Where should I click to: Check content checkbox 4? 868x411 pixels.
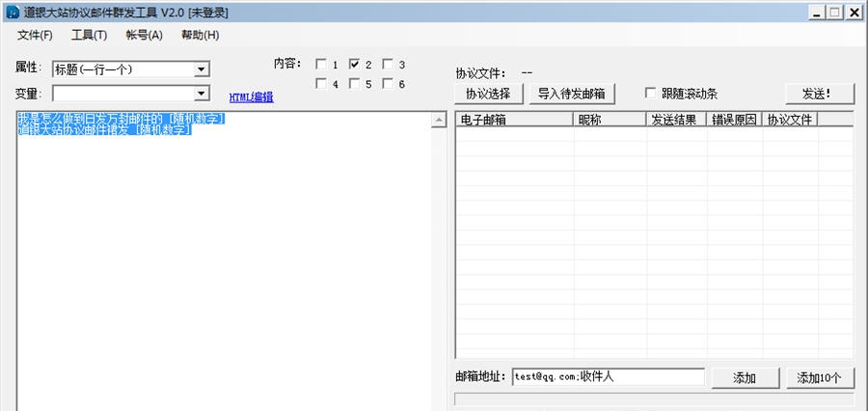click(321, 84)
